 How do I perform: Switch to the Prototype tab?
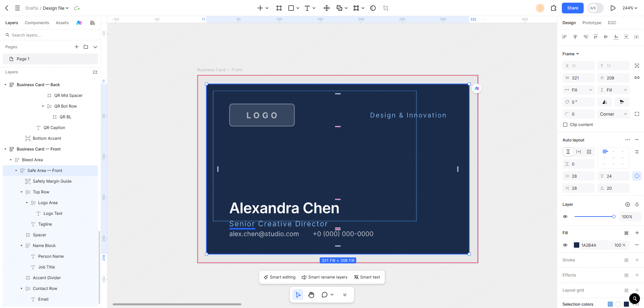click(592, 23)
